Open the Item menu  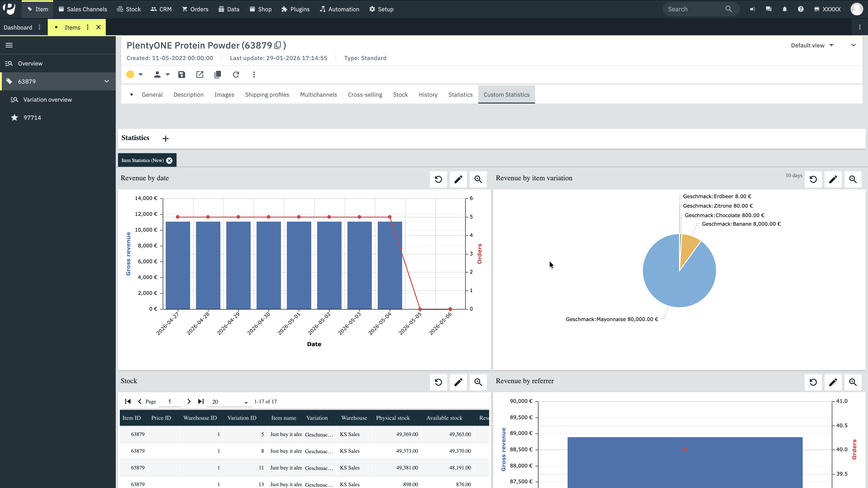37,9
